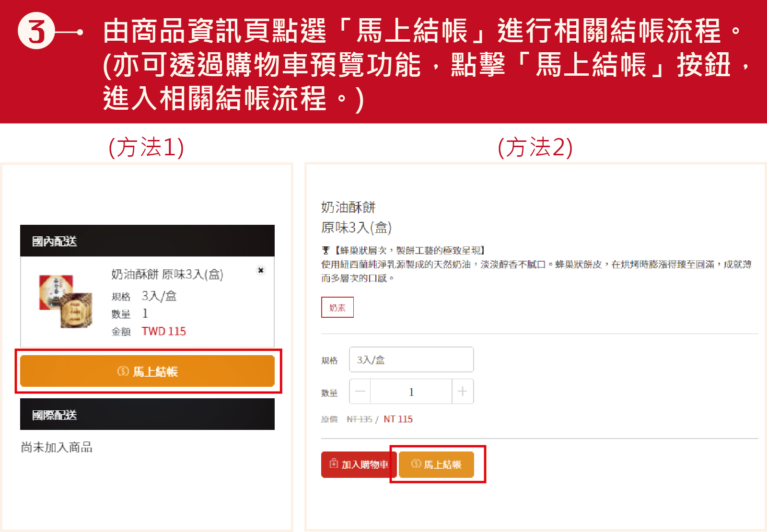Select the 國內配送 section header
The height and width of the screenshot is (532, 767).
[147, 241]
